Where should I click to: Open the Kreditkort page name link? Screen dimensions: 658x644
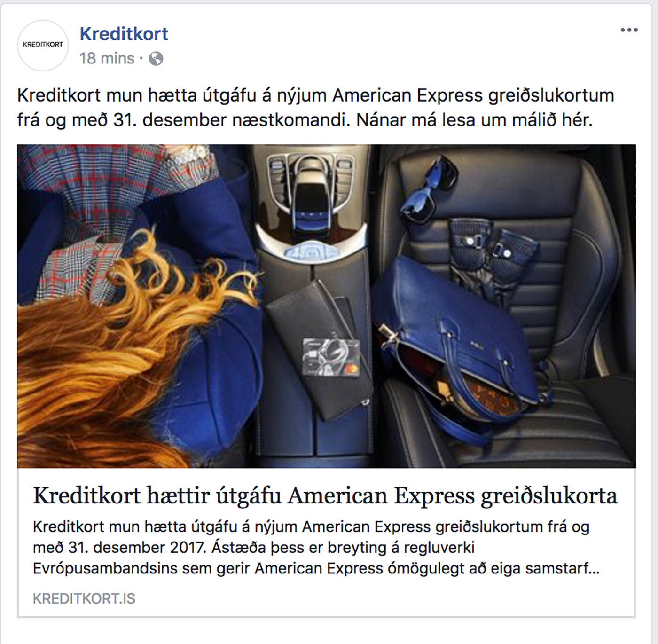point(124,34)
